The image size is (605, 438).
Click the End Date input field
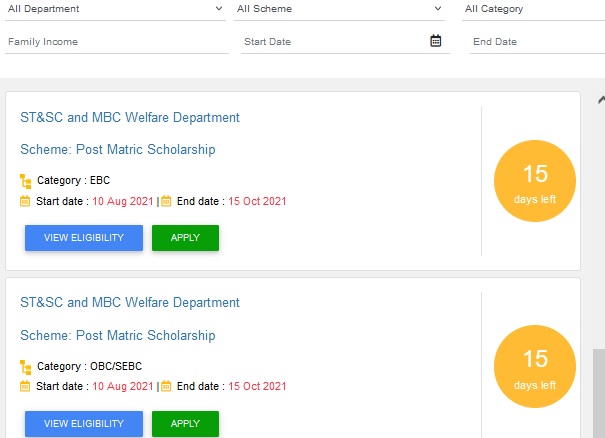[537, 42]
